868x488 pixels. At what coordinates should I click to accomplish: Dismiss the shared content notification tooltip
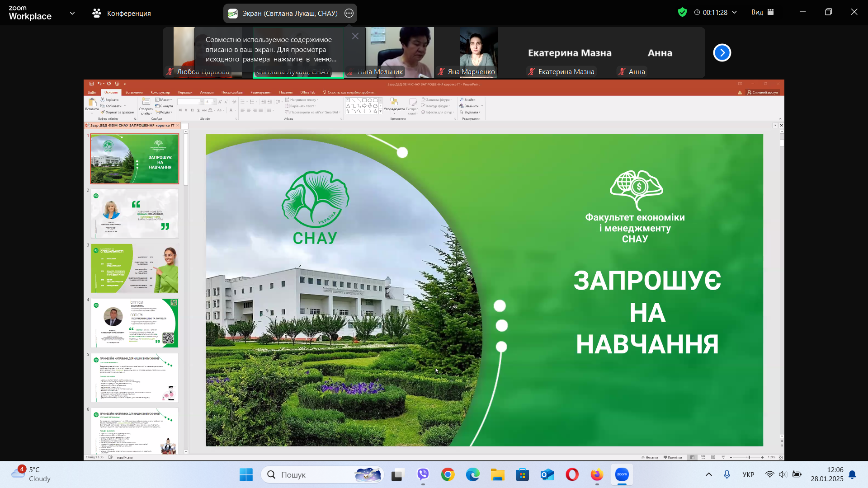(355, 36)
